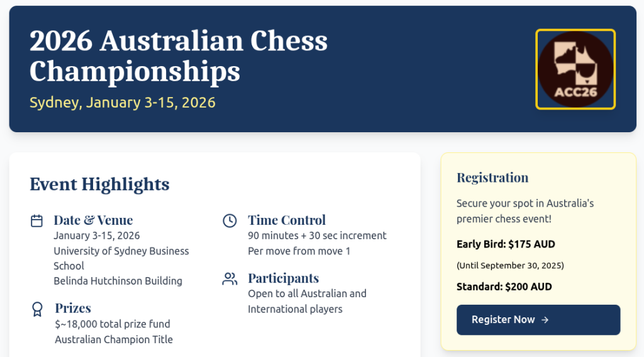Click the Until September 30, 2025 note

point(510,266)
